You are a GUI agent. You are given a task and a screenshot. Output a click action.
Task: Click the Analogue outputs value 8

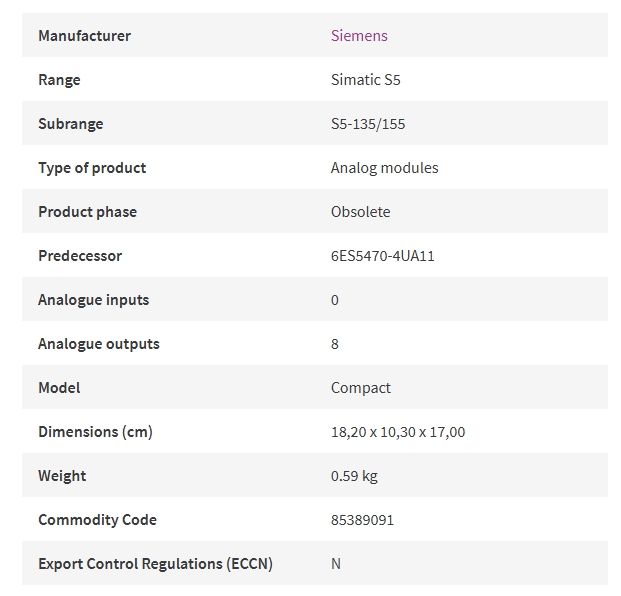335,344
